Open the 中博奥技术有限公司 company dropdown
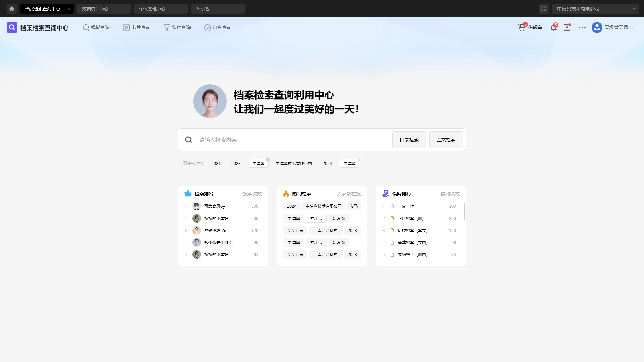 [x=595, y=8]
